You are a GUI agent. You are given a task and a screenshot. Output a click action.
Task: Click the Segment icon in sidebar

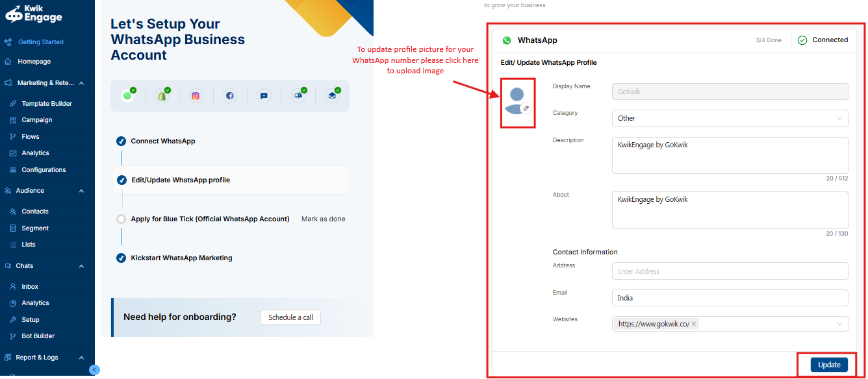[x=14, y=228]
